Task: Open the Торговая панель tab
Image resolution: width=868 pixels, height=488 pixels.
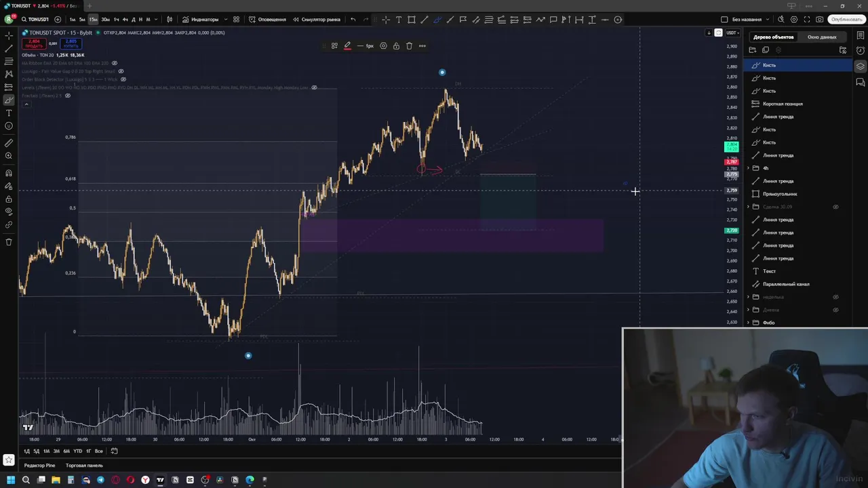Action: click(84, 466)
